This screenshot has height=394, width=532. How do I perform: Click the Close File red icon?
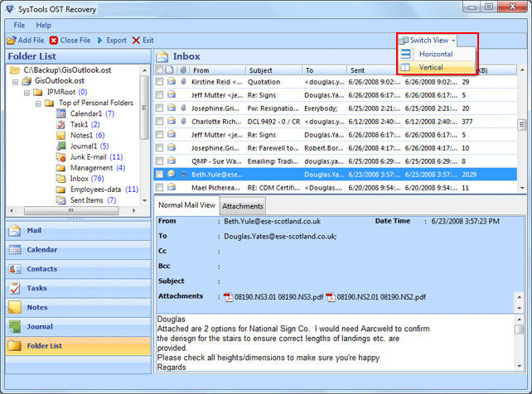54,40
